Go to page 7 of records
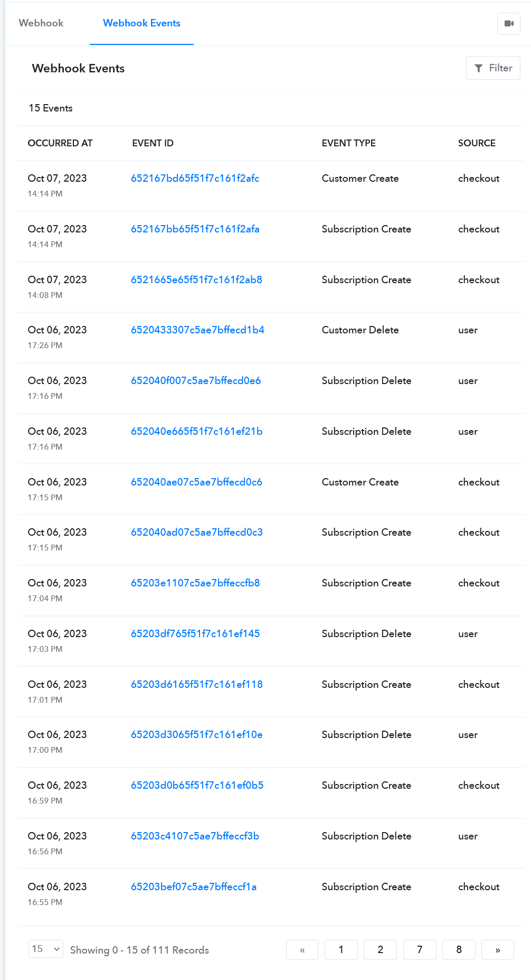This screenshot has width=531, height=980. (420, 950)
